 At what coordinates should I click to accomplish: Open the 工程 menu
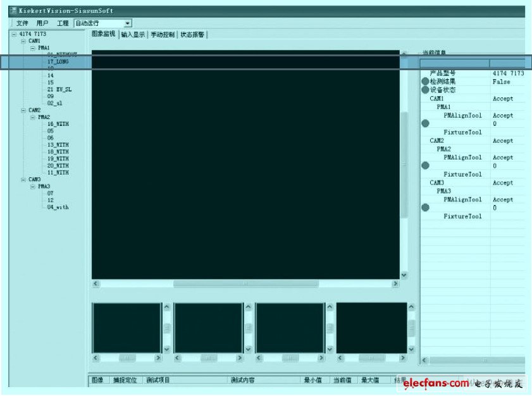point(63,23)
